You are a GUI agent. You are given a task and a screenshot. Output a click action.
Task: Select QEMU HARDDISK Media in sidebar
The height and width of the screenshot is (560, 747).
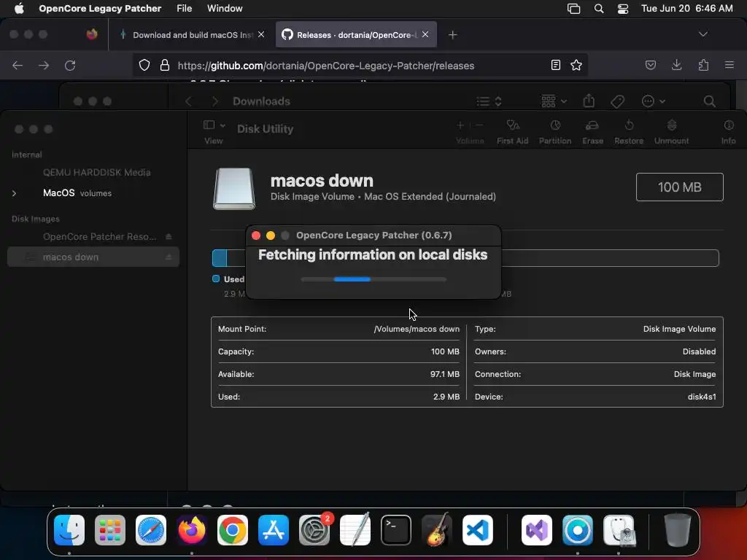pos(97,172)
